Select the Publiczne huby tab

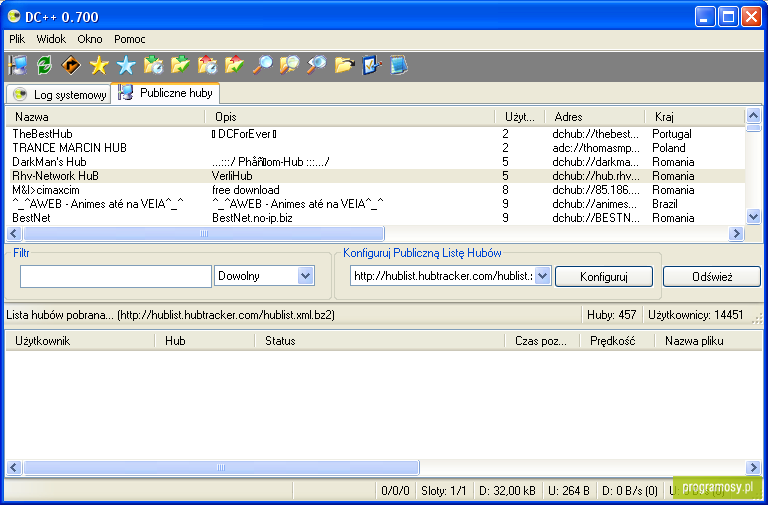pyautogui.click(x=166, y=93)
